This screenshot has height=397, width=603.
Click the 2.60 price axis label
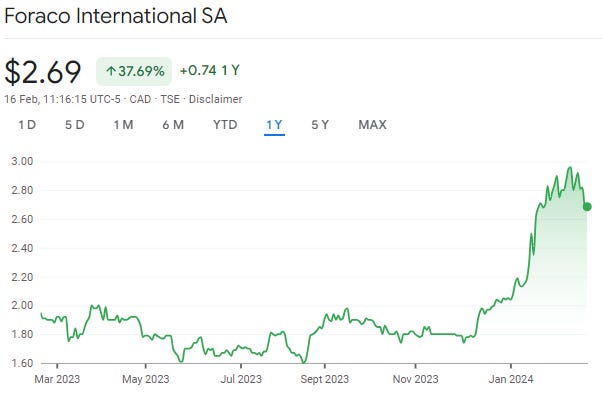[22, 219]
